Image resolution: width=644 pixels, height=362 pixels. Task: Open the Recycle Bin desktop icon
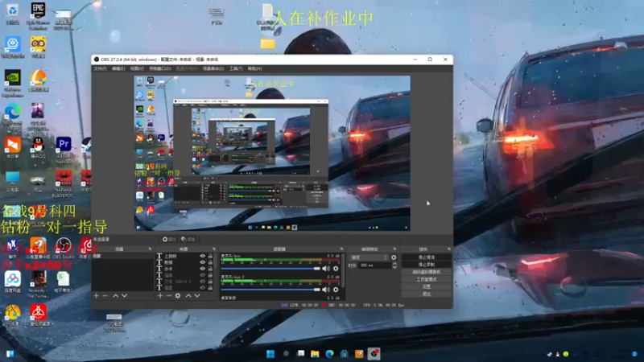tap(12, 13)
